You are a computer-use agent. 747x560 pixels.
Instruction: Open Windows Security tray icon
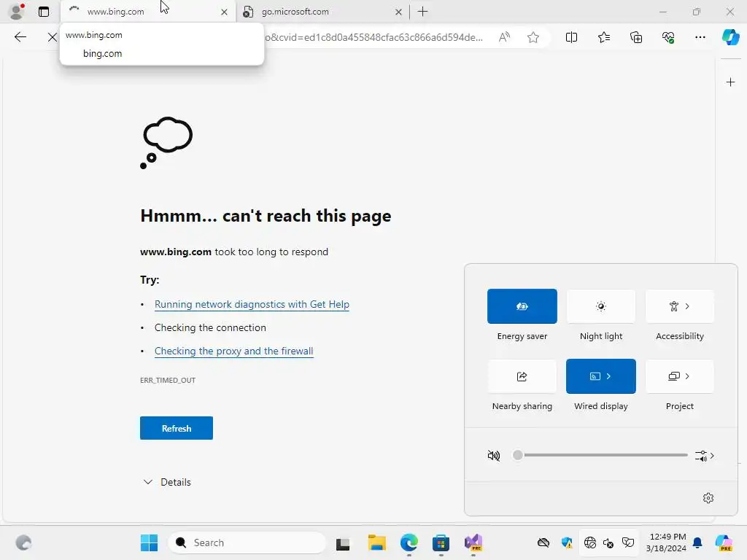click(566, 542)
